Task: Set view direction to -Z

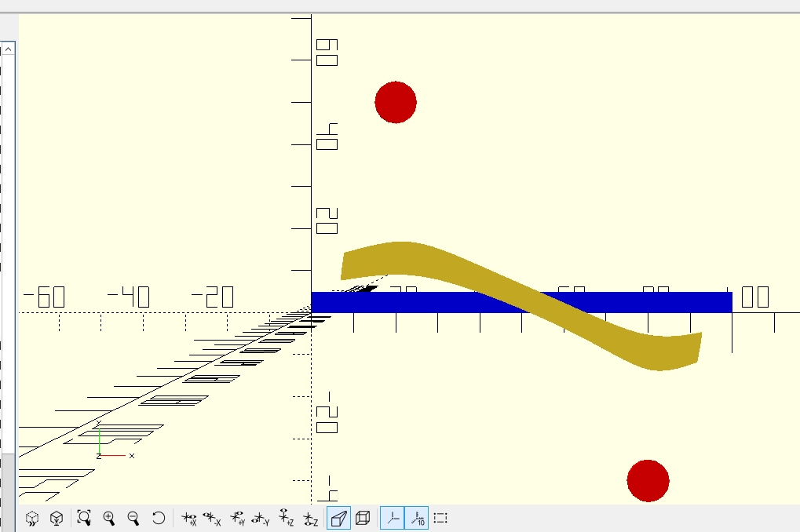Action: click(311, 518)
